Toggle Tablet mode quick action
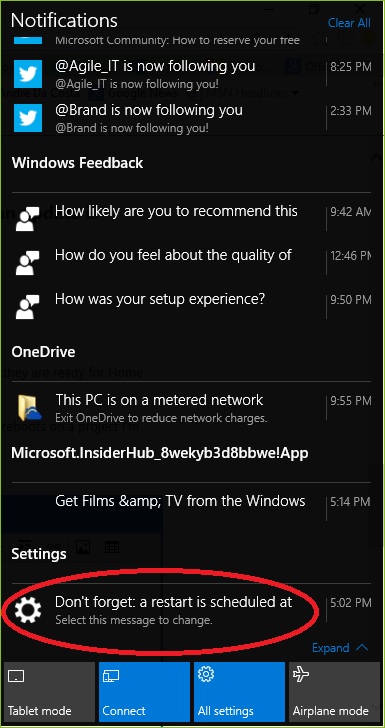This screenshot has height=728, width=385. 49,692
